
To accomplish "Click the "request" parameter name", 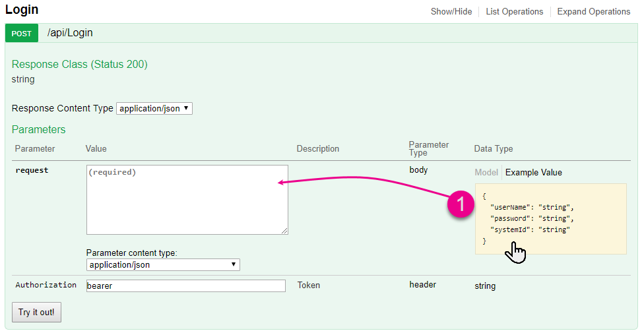I will coord(32,170).
